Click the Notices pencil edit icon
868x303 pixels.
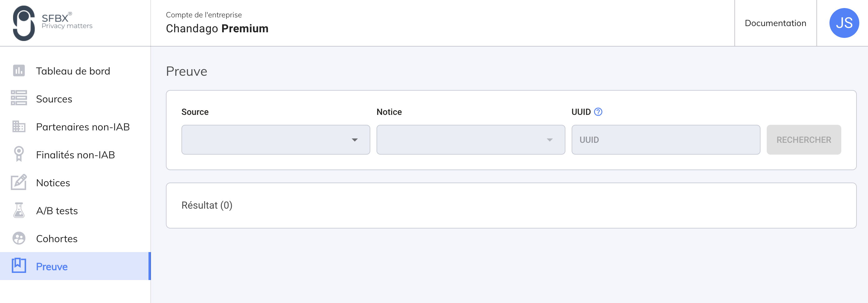[19, 182]
